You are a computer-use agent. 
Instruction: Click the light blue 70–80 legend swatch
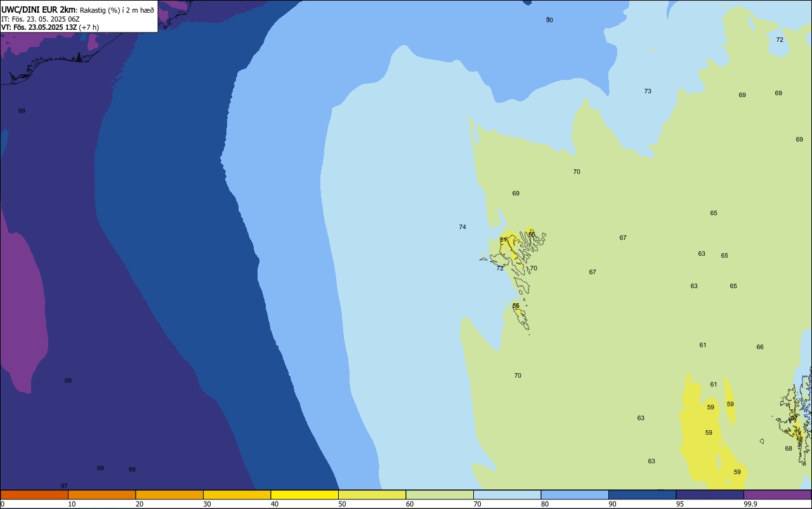tap(507, 494)
